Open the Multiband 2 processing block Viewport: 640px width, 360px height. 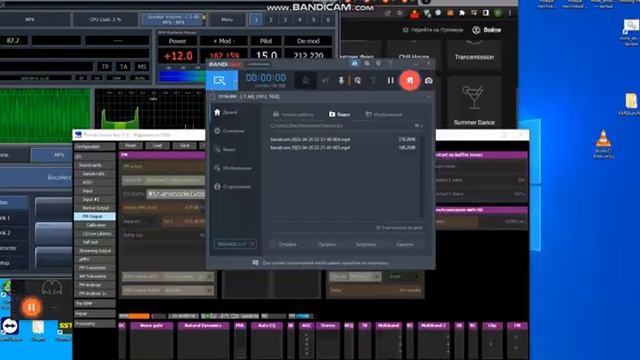434,326
